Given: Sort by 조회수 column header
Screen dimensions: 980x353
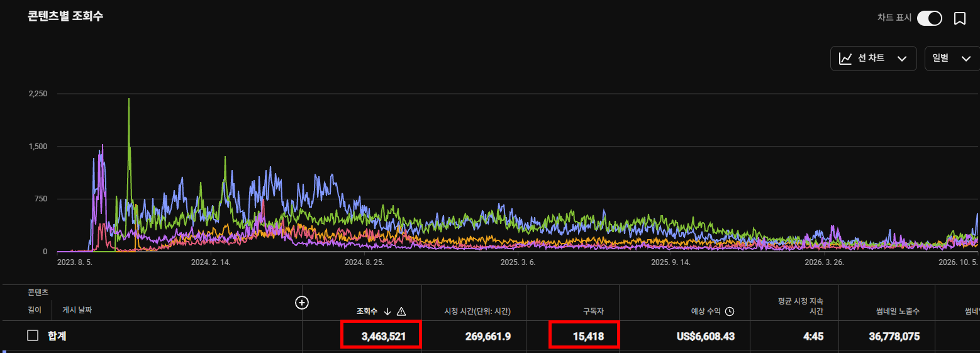Looking at the screenshot, I should 368,311.
